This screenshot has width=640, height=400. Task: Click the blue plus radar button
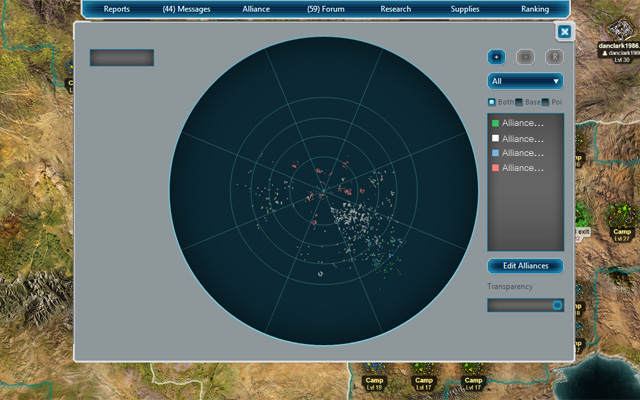pos(497,57)
